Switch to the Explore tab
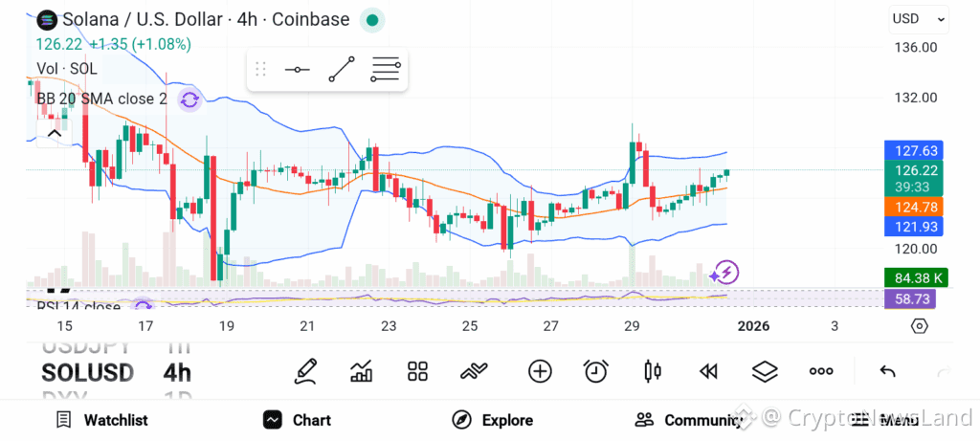 pos(493,420)
